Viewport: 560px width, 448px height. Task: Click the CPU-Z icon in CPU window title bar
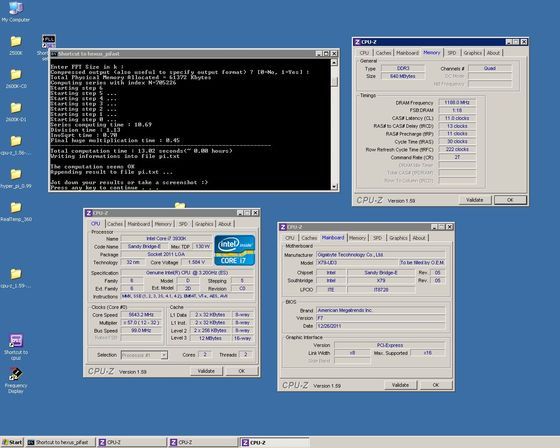(89, 213)
